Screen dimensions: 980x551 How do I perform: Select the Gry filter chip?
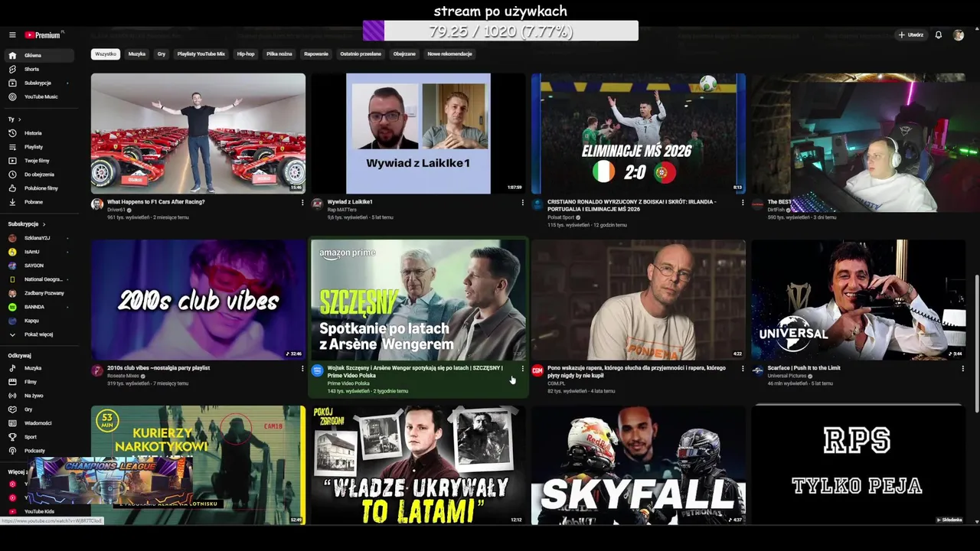click(x=162, y=54)
